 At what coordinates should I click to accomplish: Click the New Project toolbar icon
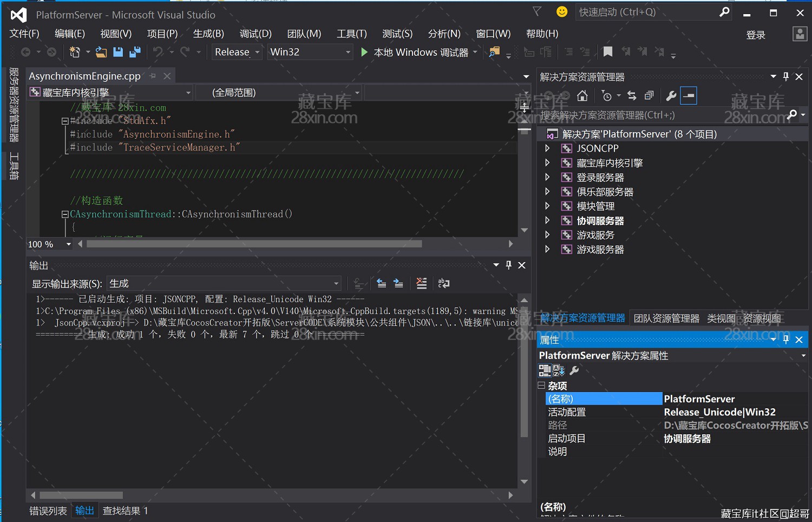point(75,52)
